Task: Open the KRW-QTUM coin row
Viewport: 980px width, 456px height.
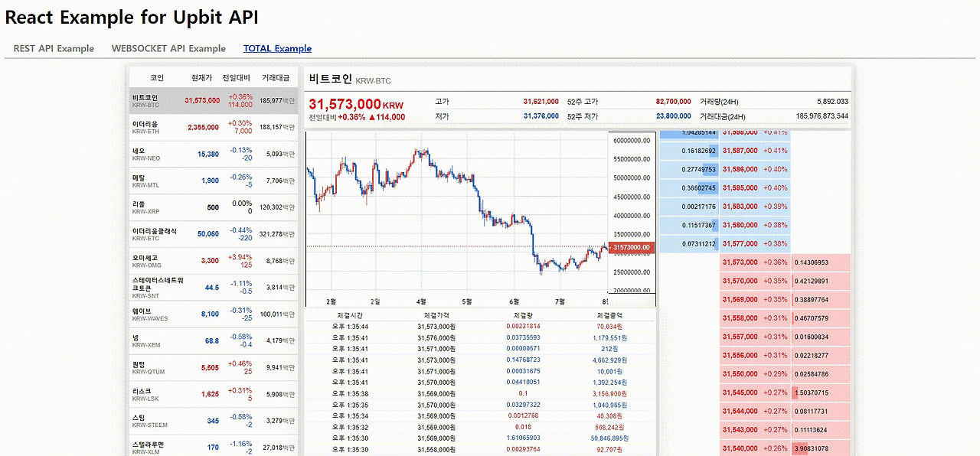Action: [214, 368]
